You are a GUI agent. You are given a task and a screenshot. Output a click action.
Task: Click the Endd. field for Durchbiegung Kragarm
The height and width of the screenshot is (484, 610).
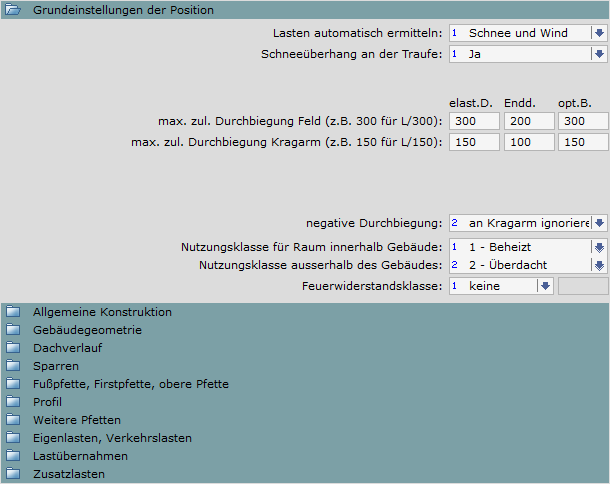point(528,142)
